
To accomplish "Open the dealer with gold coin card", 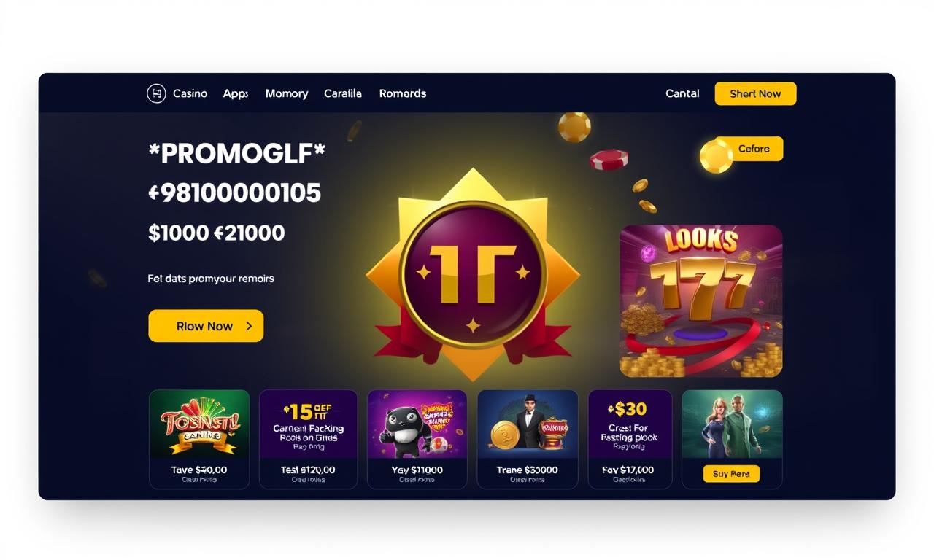I will pyautogui.click(x=528, y=439).
